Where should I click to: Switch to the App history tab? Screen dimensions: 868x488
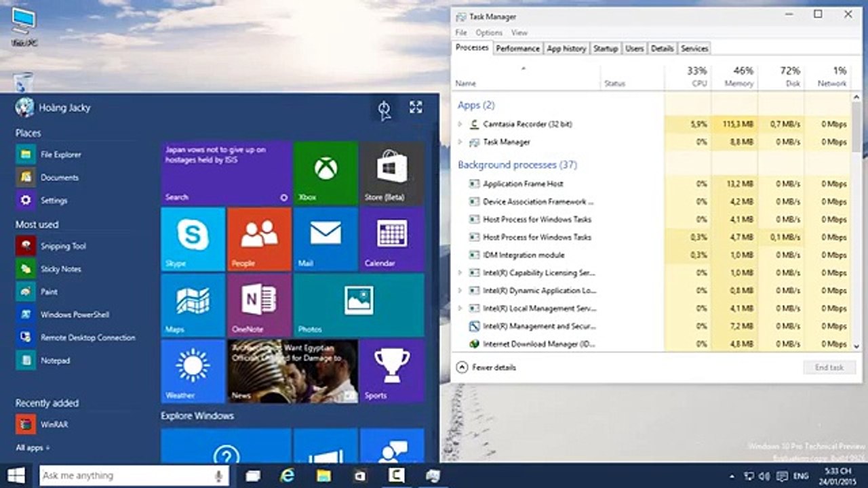click(x=566, y=49)
